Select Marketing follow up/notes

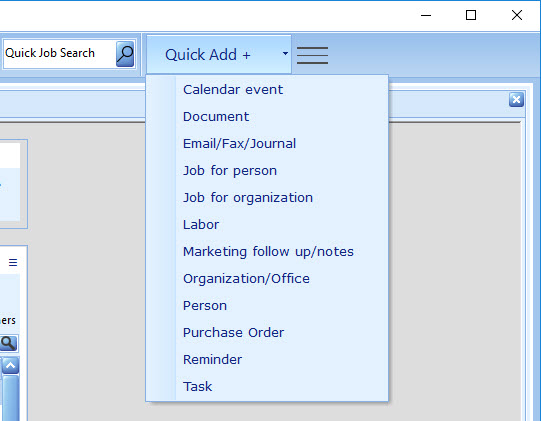pos(268,252)
